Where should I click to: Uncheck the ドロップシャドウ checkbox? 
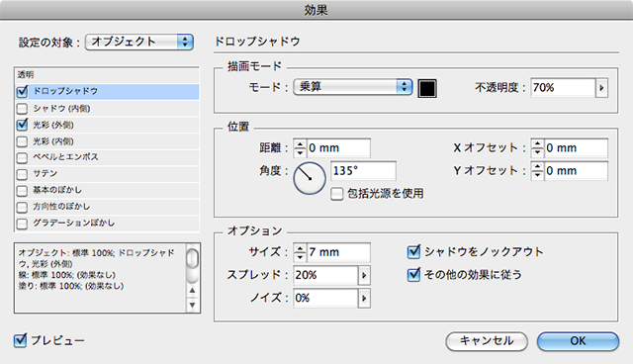[x=22, y=92]
